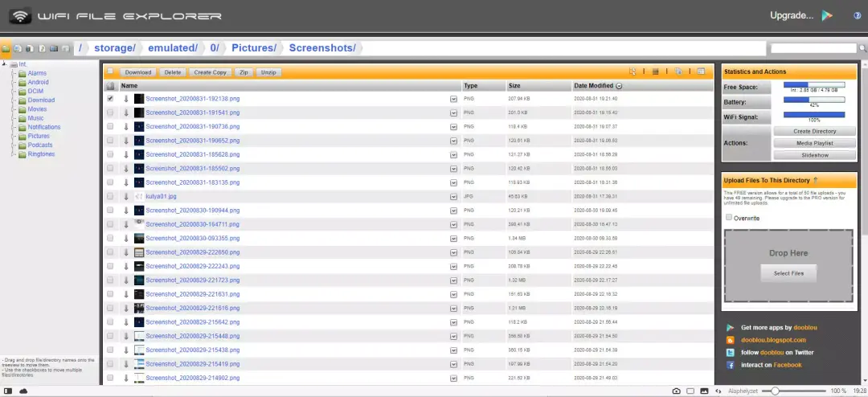Select checkbox for Screenshot_20200829-215642.png
This screenshot has height=397, width=868.
pos(110,321)
